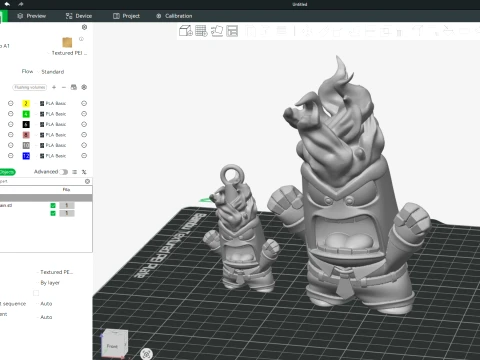This screenshot has width=480, height=360.
Task: Clear the search field with X button
Action: coord(87,181)
